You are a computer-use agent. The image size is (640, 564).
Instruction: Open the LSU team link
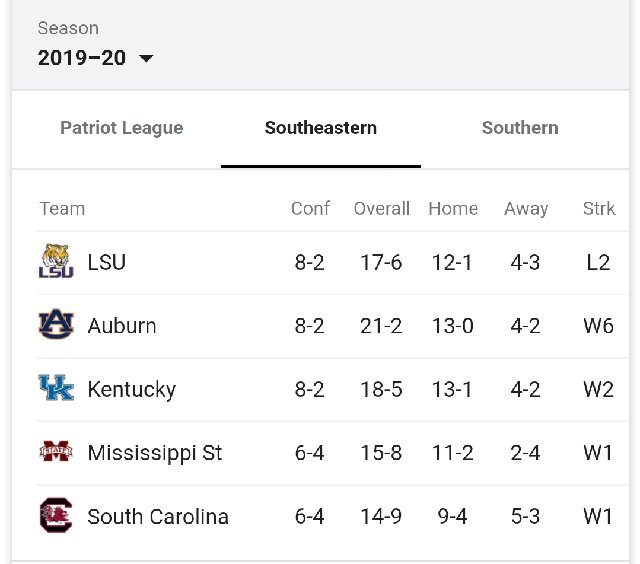(x=107, y=262)
